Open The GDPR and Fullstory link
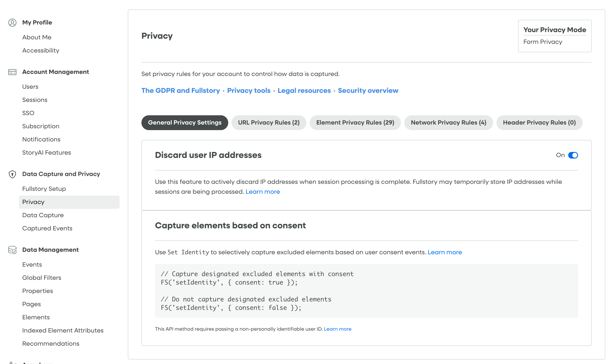 pos(180,91)
